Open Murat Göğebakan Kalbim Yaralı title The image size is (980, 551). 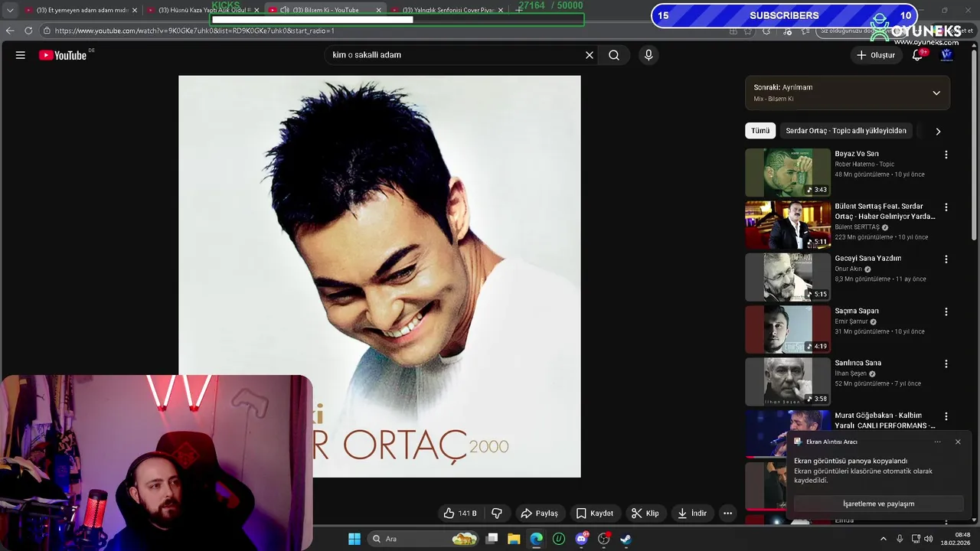coord(885,420)
